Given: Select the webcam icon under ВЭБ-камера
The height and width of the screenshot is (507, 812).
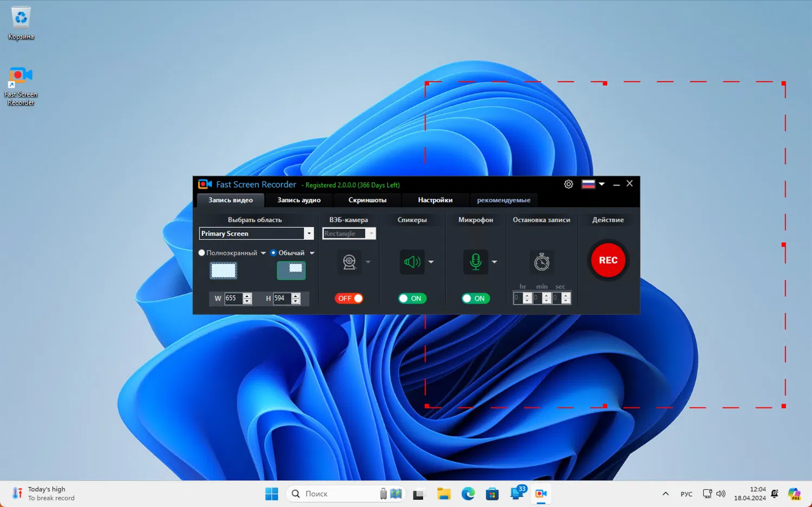Looking at the screenshot, I should pos(349,262).
